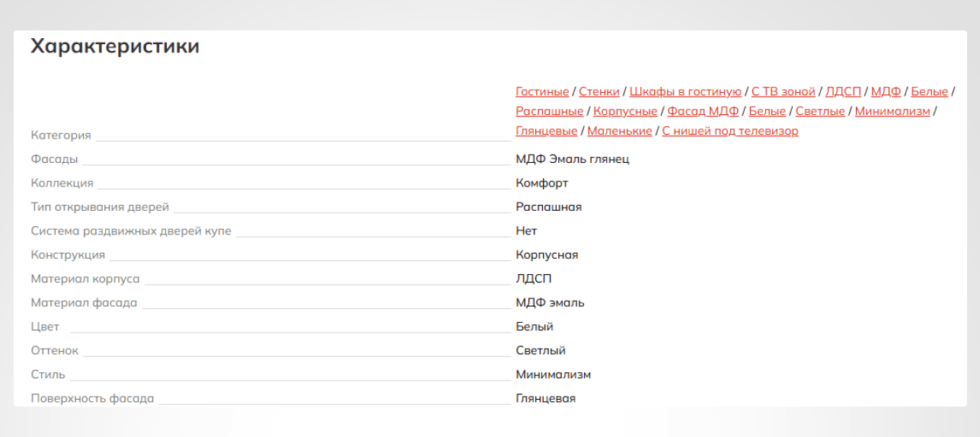The image size is (980, 437).
Task: Click the Комфорт collection value
Action: tap(542, 183)
